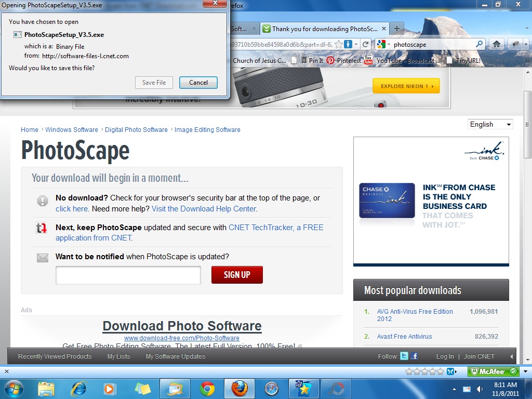The width and height of the screenshot is (532, 399).
Task: Cancel the PhotoScapeSetup download dialog
Action: coord(198,83)
